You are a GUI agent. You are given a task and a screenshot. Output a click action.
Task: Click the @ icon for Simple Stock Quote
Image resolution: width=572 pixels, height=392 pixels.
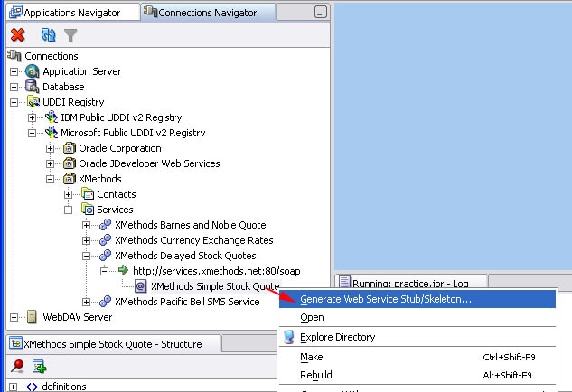coord(140,286)
